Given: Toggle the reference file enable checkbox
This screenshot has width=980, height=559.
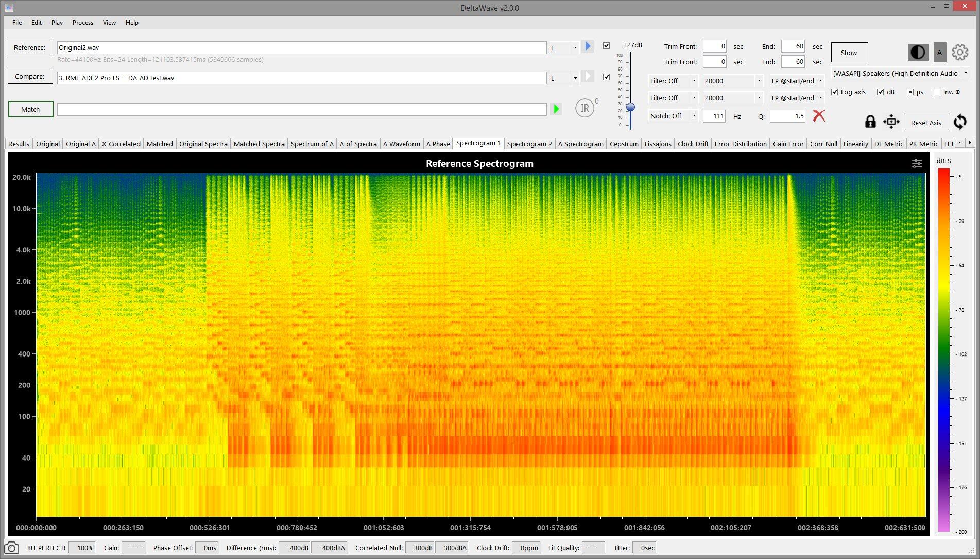Looking at the screenshot, I should 606,45.
